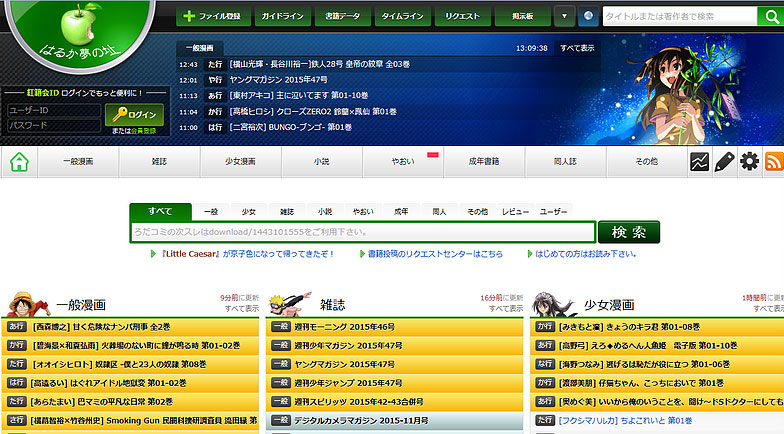Click the green home icon
This screenshot has width=784, height=434.
18,162
